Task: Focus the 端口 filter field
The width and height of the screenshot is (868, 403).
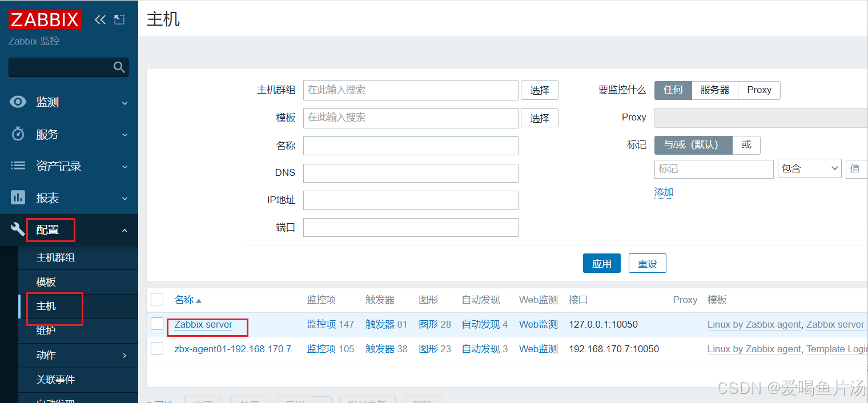Action: 411,227
